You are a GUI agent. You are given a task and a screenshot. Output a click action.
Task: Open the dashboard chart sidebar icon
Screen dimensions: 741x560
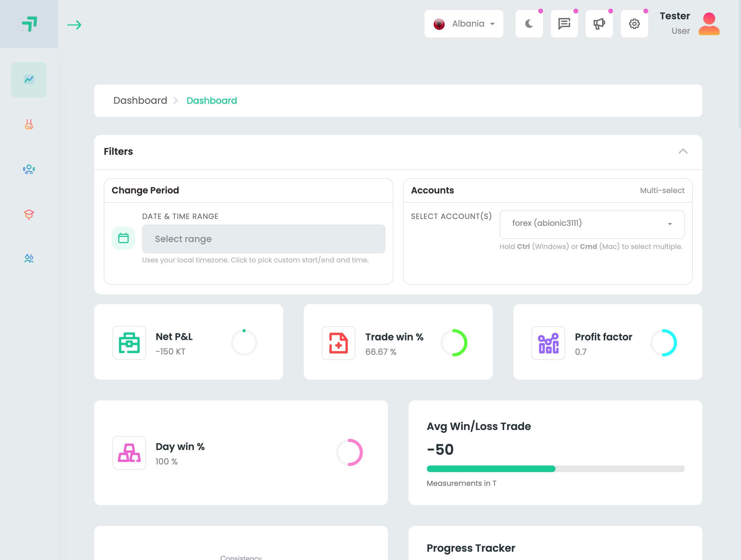(29, 79)
